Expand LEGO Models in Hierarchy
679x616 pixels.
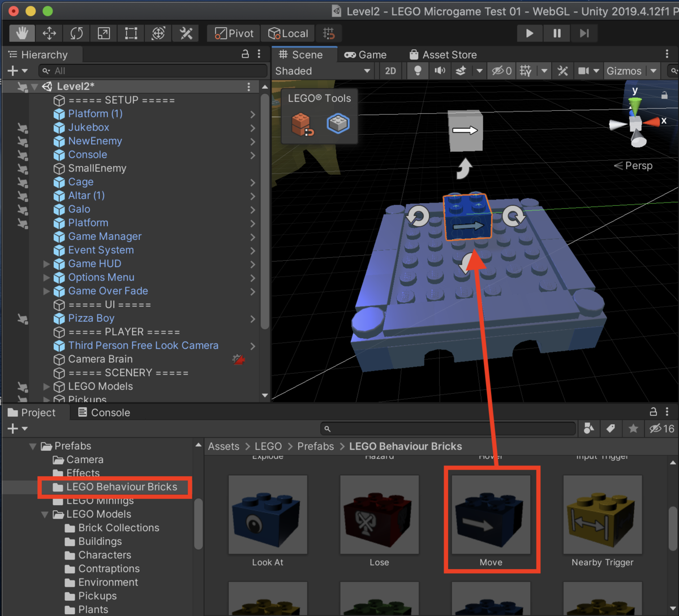click(46, 386)
